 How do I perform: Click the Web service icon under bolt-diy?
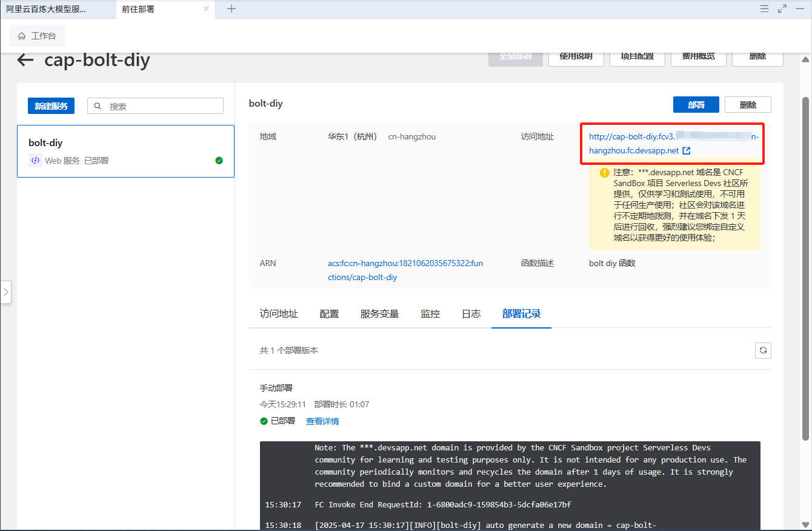click(x=36, y=161)
